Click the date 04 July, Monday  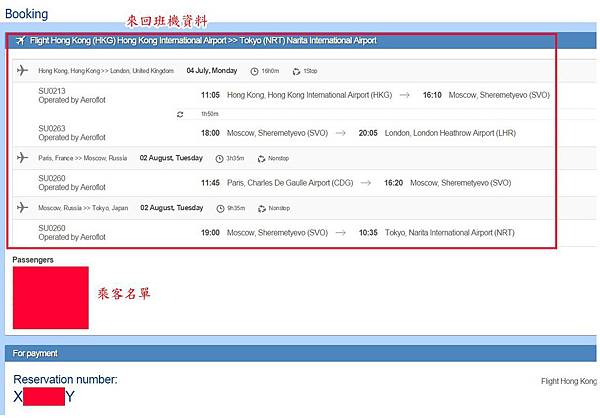212,70
